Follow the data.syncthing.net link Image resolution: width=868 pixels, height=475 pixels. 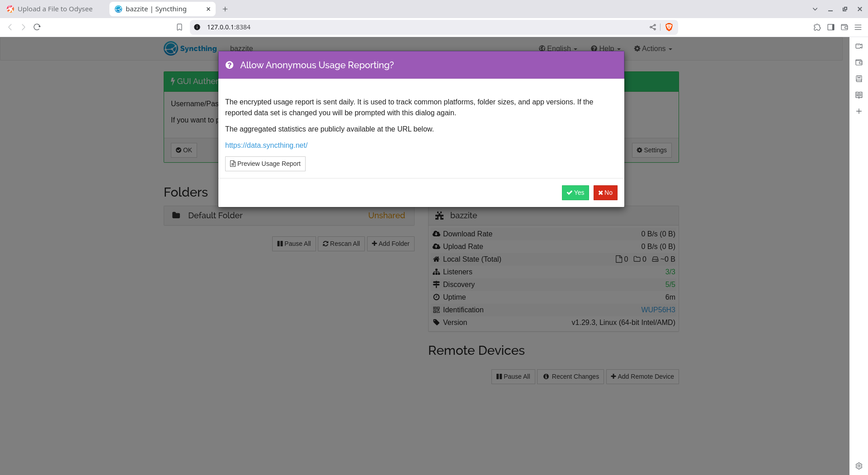(266, 145)
